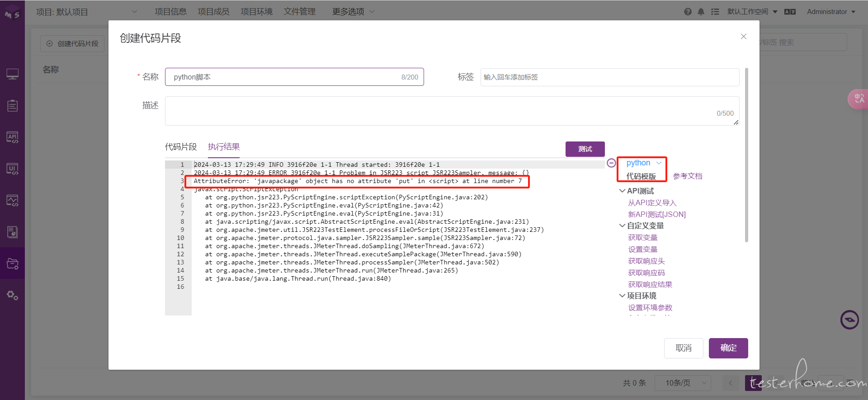This screenshot has width=868, height=400.
Task: Open the notifications bell icon
Action: point(701,12)
